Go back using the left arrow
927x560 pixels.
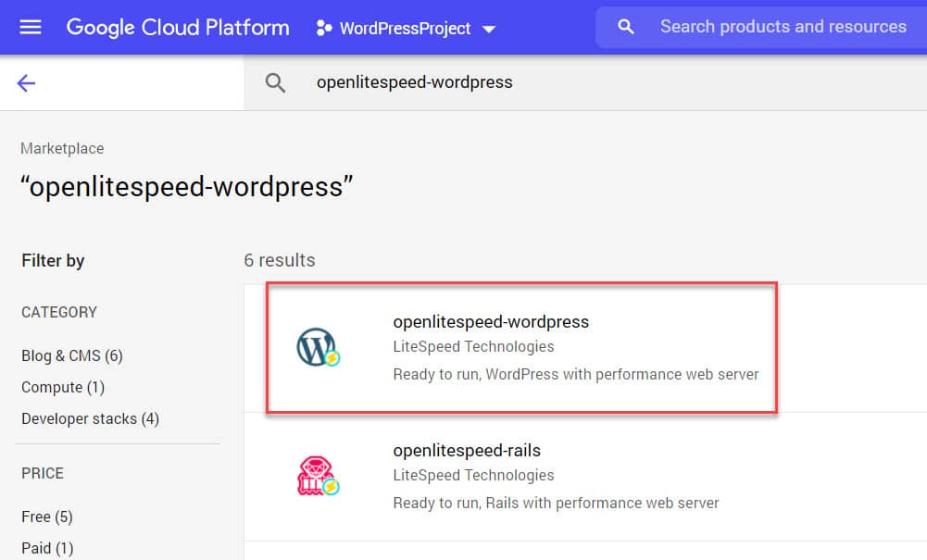point(26,83)
